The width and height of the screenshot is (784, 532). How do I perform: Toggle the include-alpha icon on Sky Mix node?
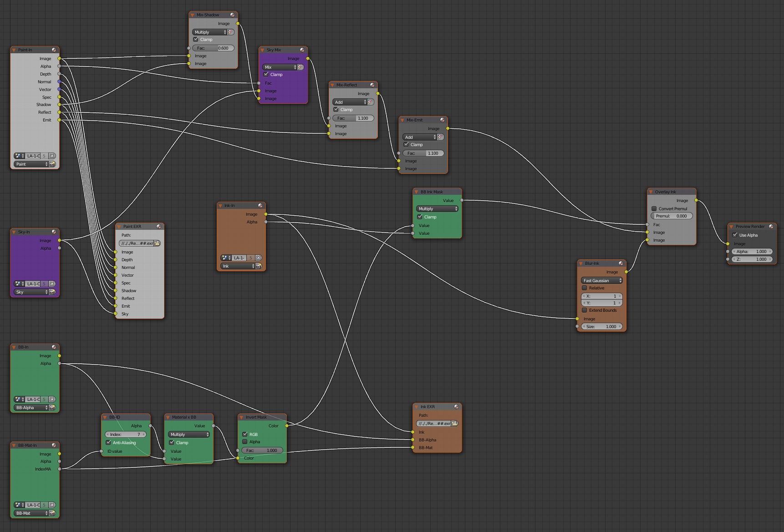tap(300, 67)
